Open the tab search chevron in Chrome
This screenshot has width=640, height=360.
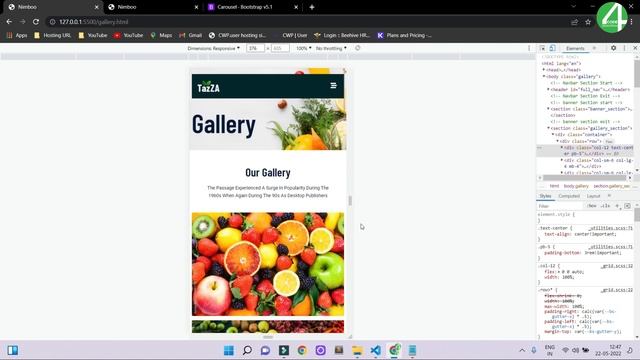[573, 7]
